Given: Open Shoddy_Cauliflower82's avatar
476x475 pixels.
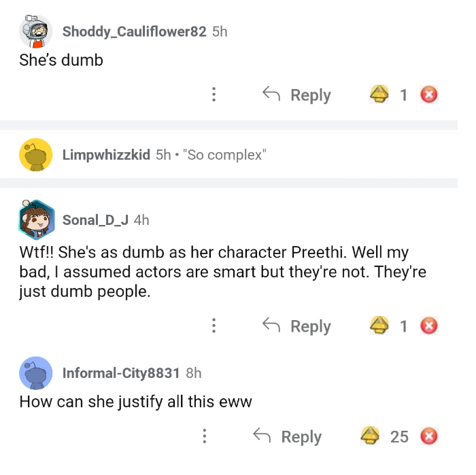Looking at the screenshot, I should (x=35, y=31).
